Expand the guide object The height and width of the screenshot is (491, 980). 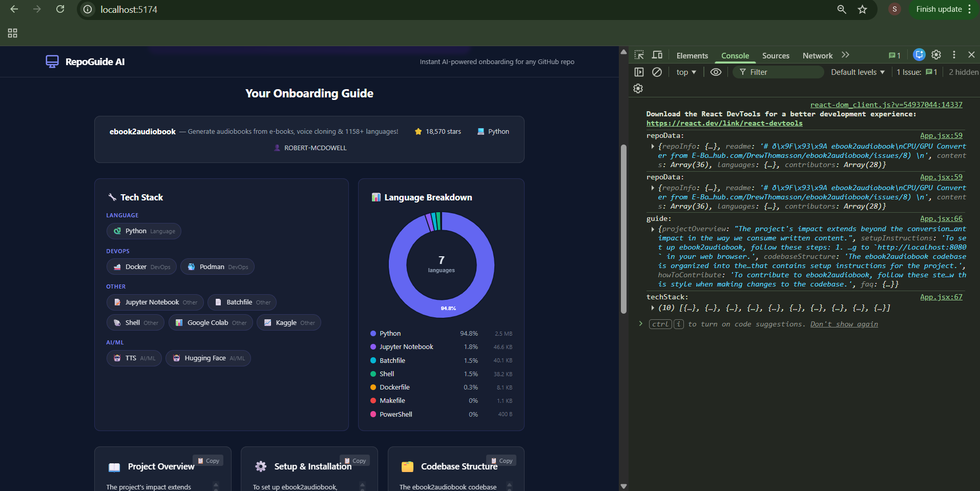653,229
